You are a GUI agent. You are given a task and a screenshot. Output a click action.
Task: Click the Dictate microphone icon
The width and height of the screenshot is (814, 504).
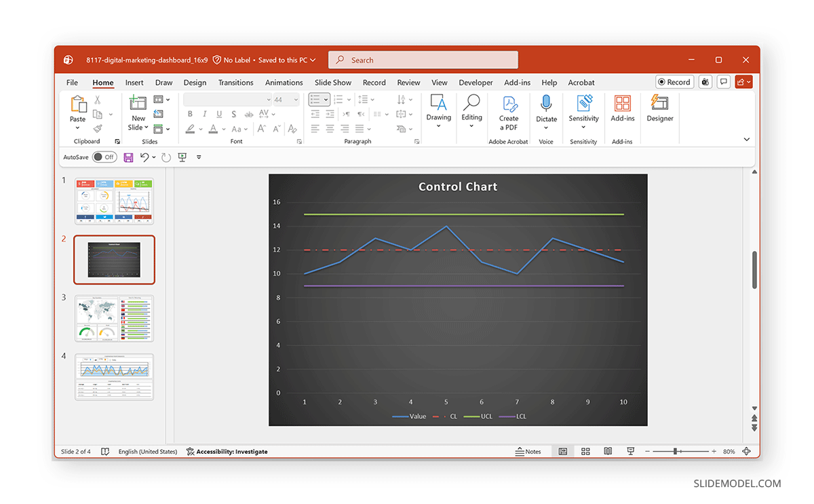point(546,103)
